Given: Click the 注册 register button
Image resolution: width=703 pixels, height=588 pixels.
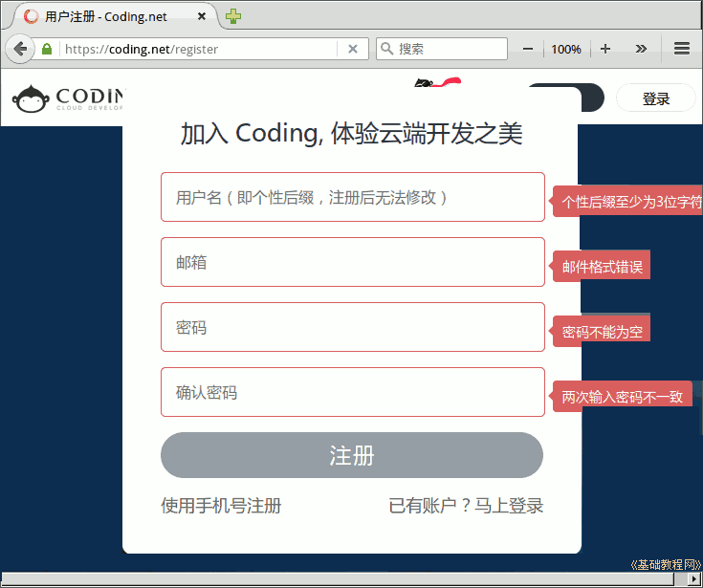Looking at the screenshot, I should point(352,455).
